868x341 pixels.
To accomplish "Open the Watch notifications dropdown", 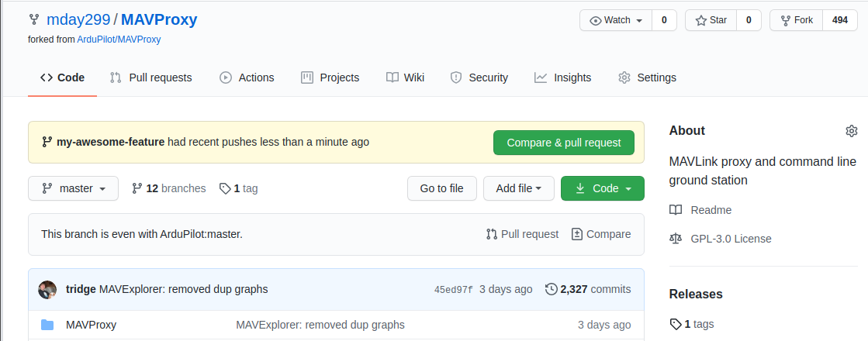I will pyautogui.click(x=616, y=20).
